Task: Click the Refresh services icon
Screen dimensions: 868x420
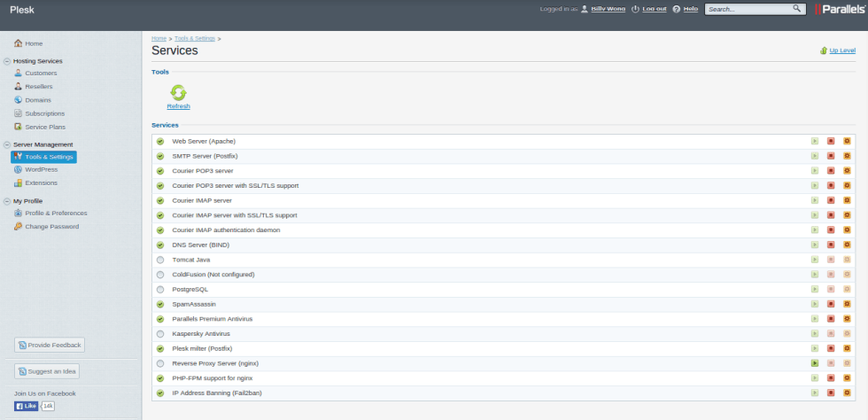Action: pos(178,92)
